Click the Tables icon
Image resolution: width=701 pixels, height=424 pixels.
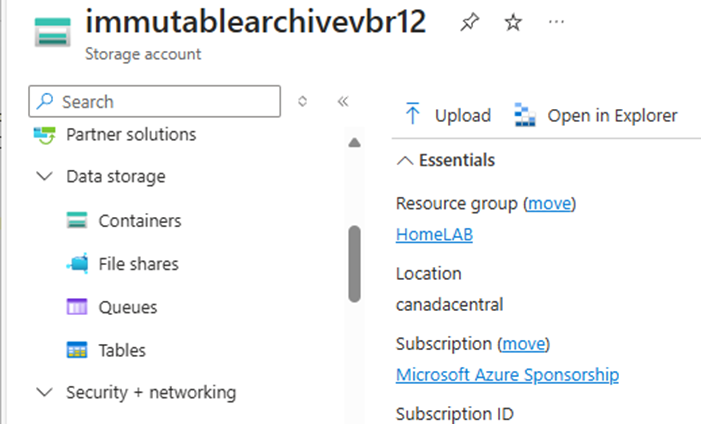[77, 350]
